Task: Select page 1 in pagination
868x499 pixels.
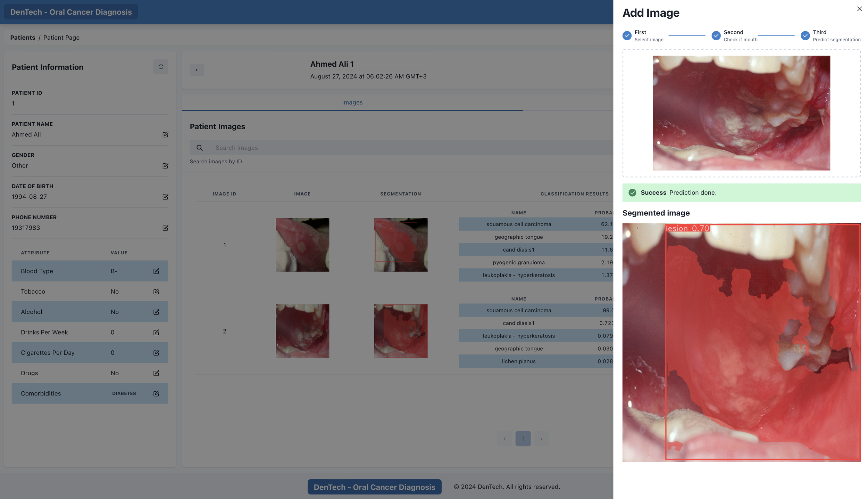Action: pos(523,439)
